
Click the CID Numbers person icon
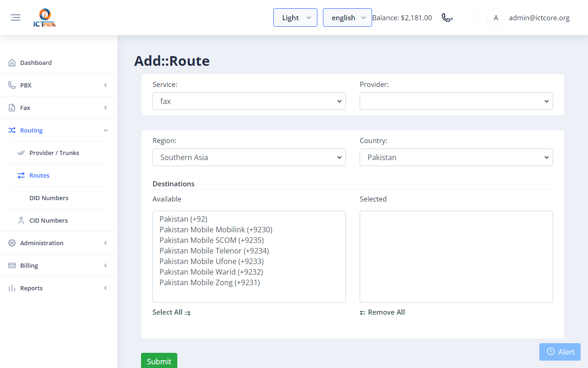(21, 220)
